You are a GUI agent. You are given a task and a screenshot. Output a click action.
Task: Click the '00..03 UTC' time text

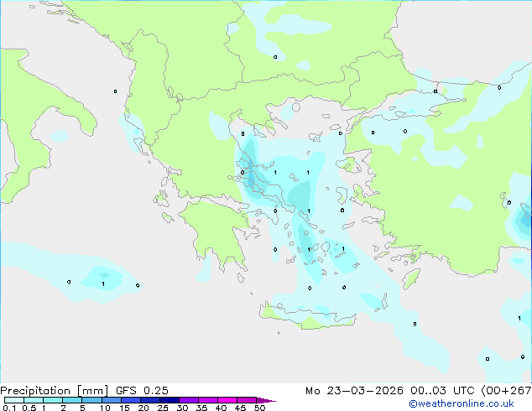point(442,391)
